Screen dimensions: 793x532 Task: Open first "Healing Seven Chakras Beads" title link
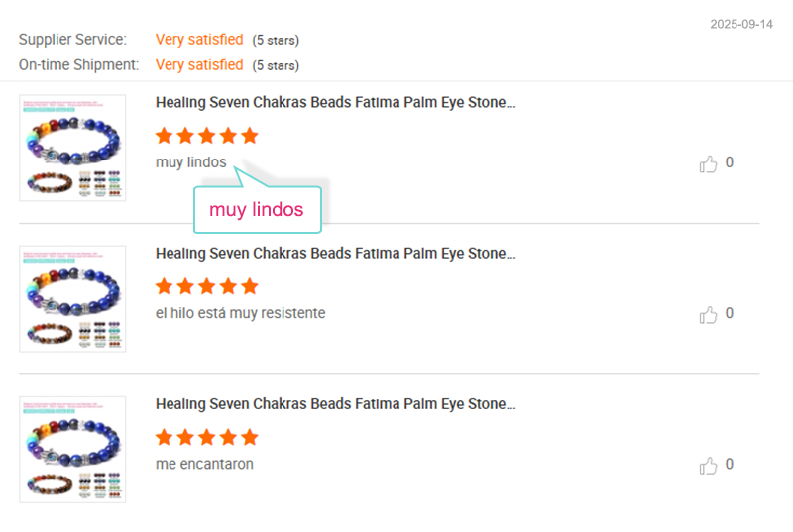[x=335, y=102]
